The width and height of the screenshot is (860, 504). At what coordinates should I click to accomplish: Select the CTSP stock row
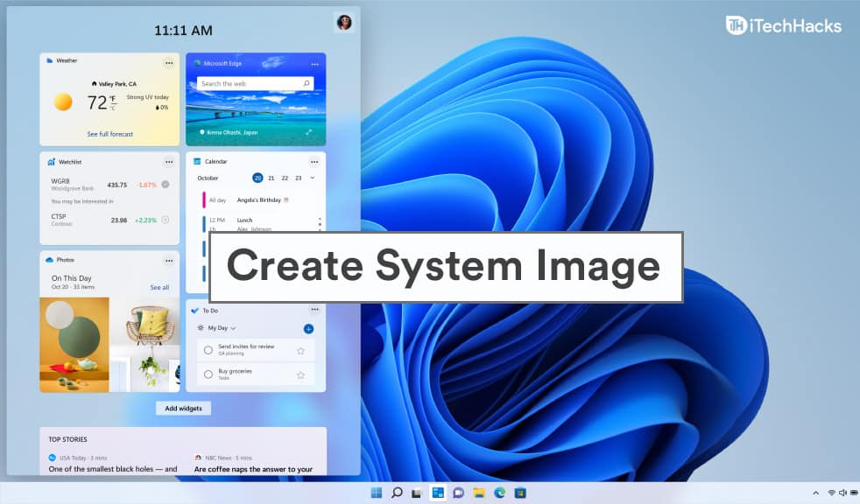coord(109,220)
